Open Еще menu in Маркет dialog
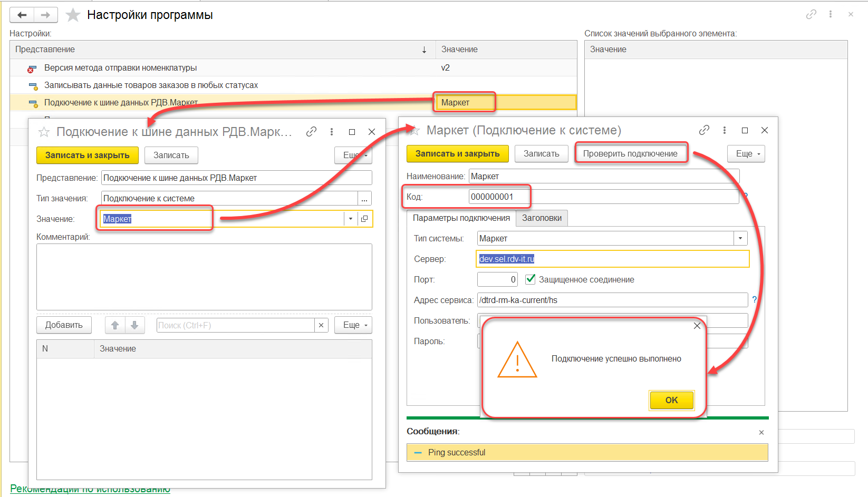868x497 pixels. pyautogui.click(x=746, y=154)
